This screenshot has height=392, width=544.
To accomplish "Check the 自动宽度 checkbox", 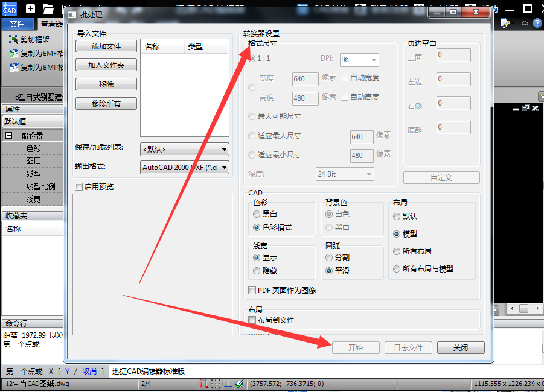I will tap(345, 78).
